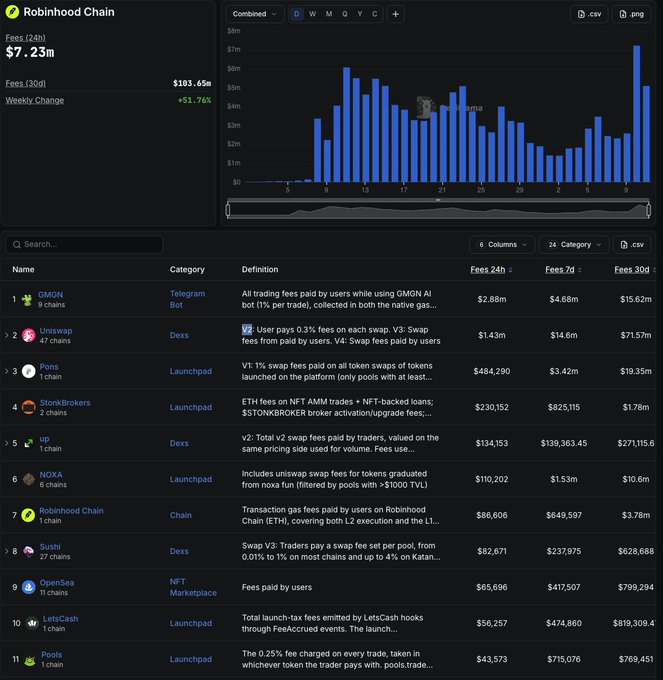Viewport: 663px width, 680px height.
Task: Open the NOXA protocol link
Action: pos(51,474)
